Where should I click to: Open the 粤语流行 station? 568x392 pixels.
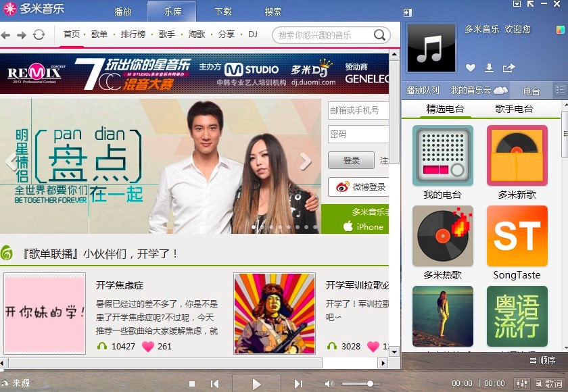517,316
